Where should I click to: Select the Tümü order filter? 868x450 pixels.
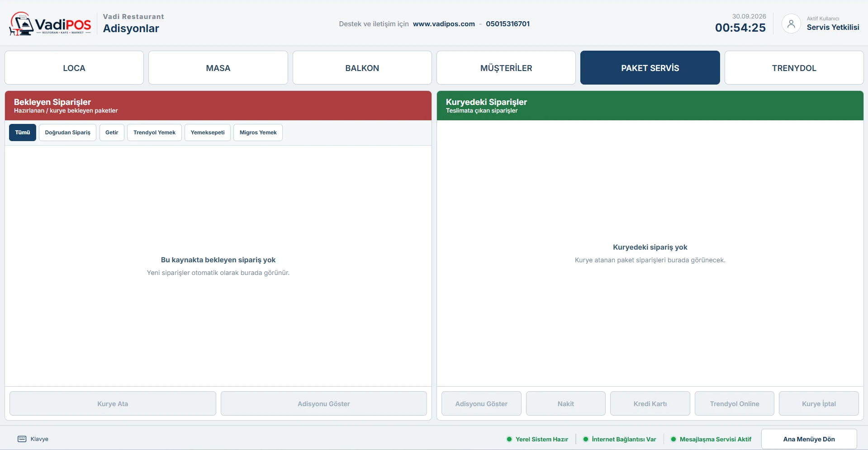click(23, 133)
